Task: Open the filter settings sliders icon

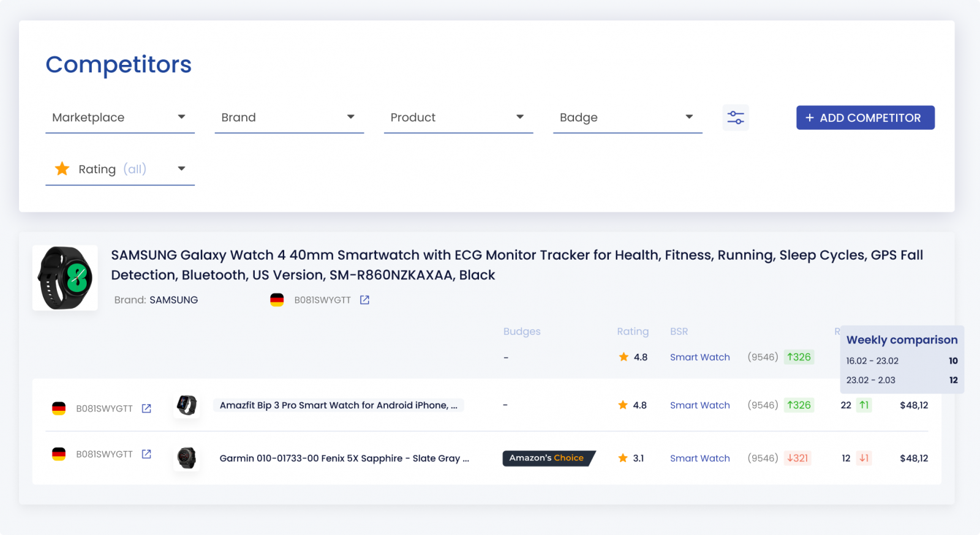Action: [x=735, y=118]
